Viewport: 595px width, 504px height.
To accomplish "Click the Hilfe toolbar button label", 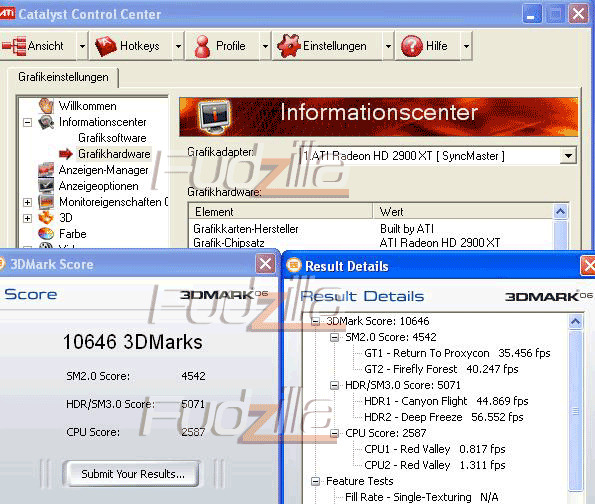I will tap(436, 46).
